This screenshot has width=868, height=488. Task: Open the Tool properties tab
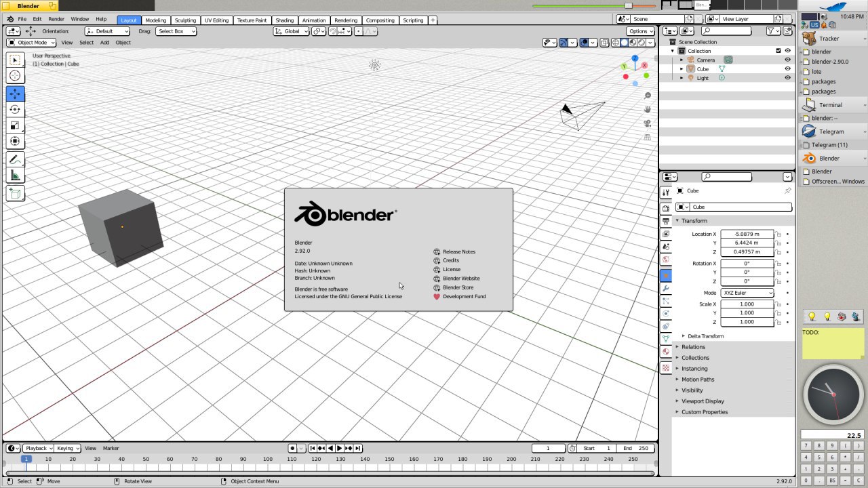coord(666,192)
